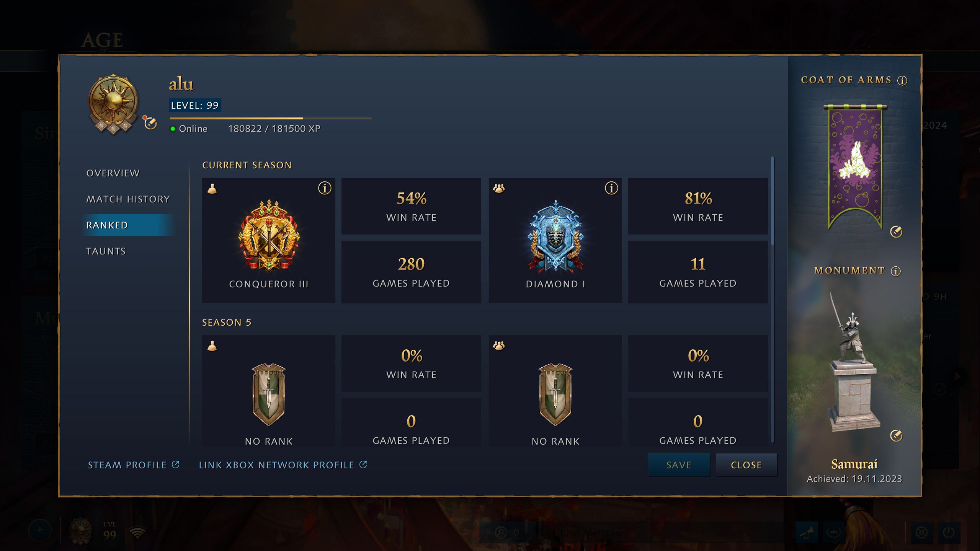This screenshot has height=551, width=980.
Task: Open Coat of Arms info icon
Action: 902,80
